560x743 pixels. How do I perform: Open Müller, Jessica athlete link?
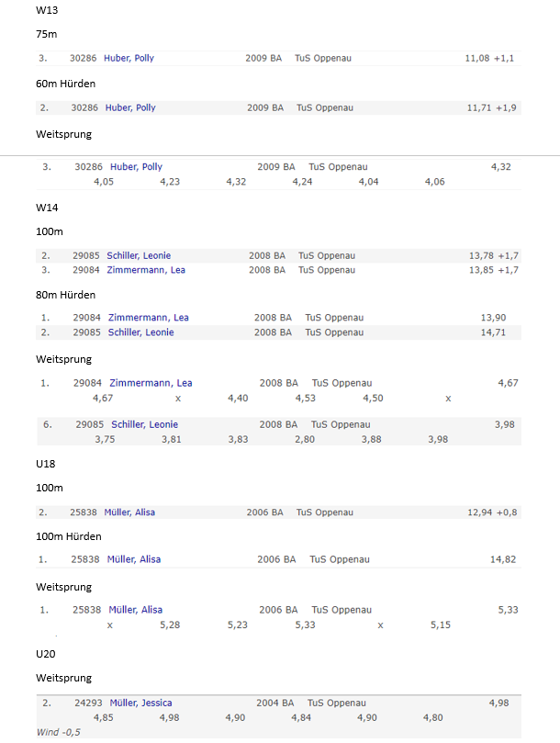(140, 704)
